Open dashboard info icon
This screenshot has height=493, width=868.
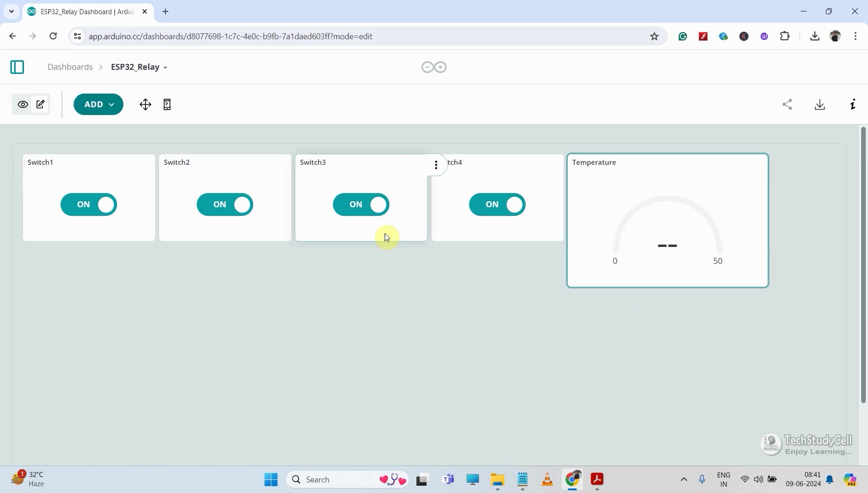pos(853,104)
